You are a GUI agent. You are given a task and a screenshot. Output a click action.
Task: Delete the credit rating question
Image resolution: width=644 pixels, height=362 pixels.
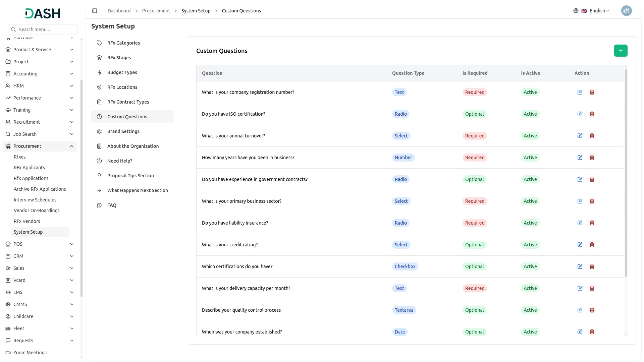(592, 245)
